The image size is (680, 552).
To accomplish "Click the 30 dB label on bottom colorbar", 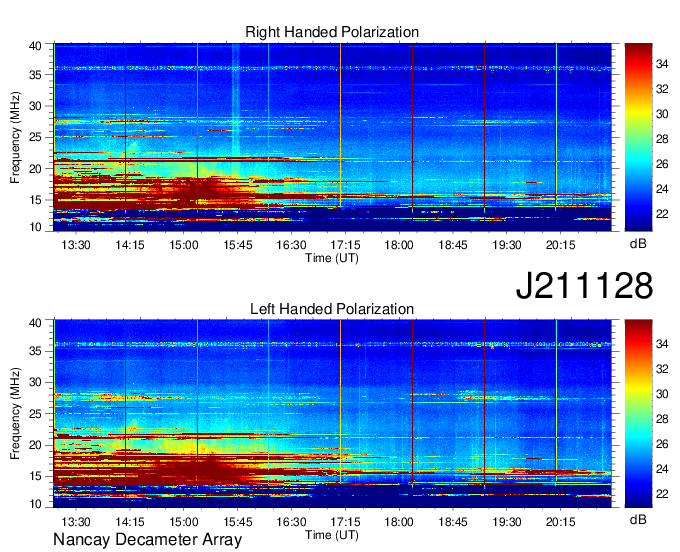I will tap(662, 394).
